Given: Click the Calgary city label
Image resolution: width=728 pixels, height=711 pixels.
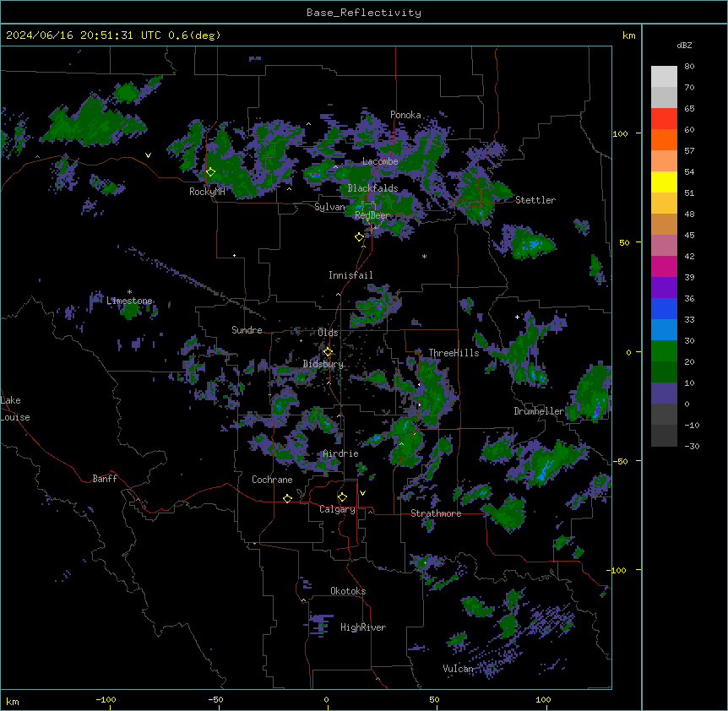Looking at the screenshot, I should (x=337, y=509).
